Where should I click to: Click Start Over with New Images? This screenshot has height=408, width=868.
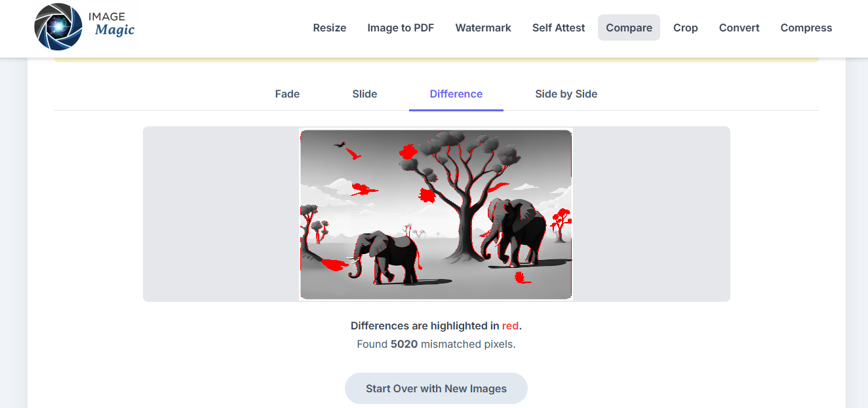[436, 388]
